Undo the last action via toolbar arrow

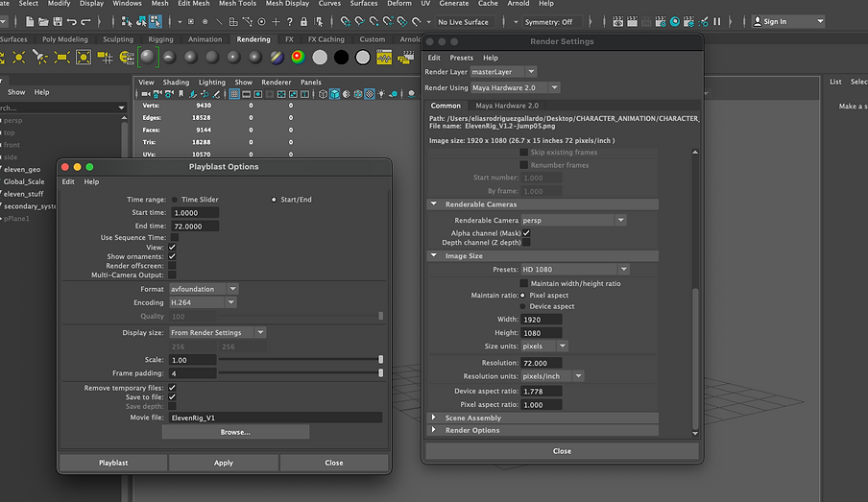tap(71, 21)
